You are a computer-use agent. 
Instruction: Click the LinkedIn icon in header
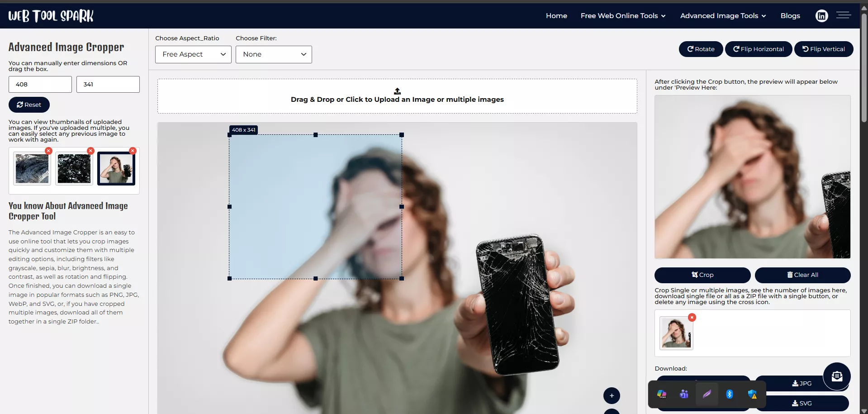(x=821, y=16)
